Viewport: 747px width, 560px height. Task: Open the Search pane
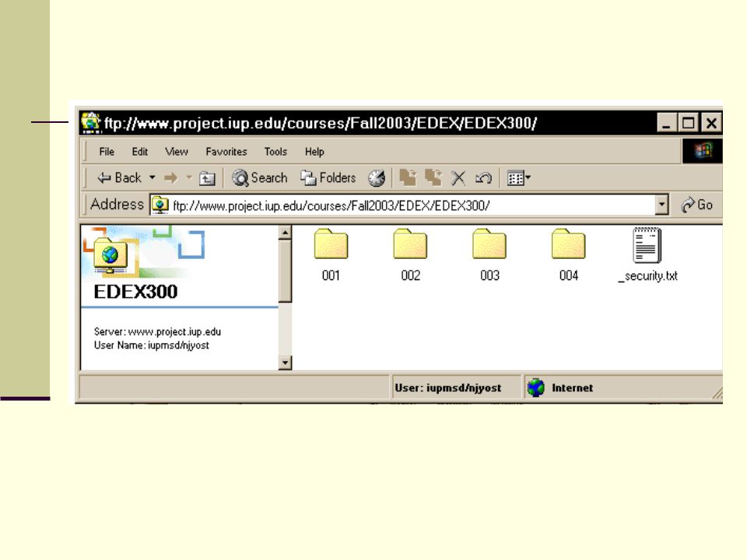point(260,178)
